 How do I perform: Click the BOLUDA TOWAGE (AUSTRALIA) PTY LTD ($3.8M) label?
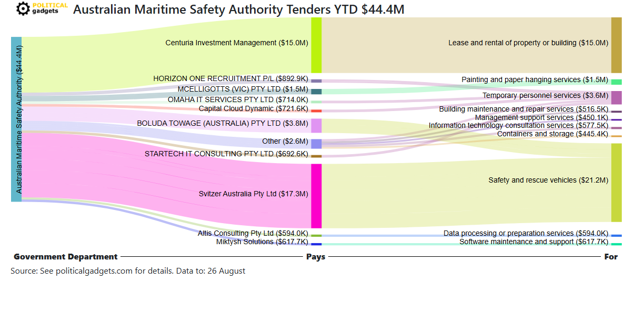point(223,123)
